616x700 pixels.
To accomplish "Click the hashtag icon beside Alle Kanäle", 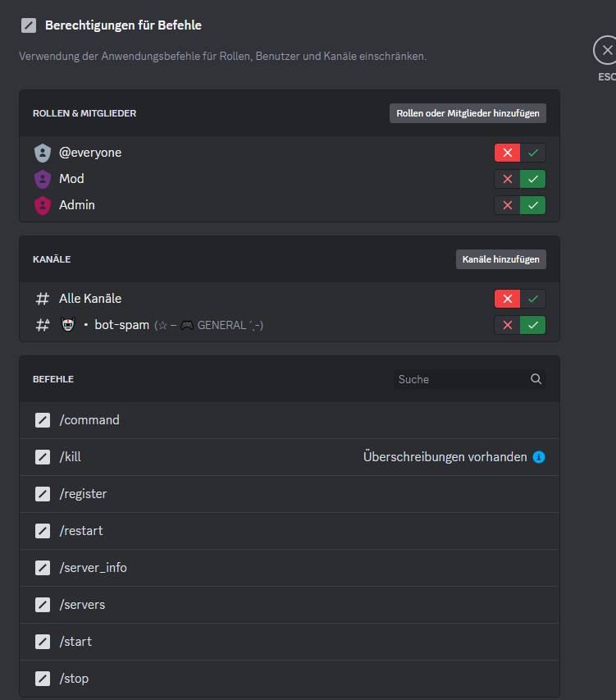I will [x=43, y=299].
